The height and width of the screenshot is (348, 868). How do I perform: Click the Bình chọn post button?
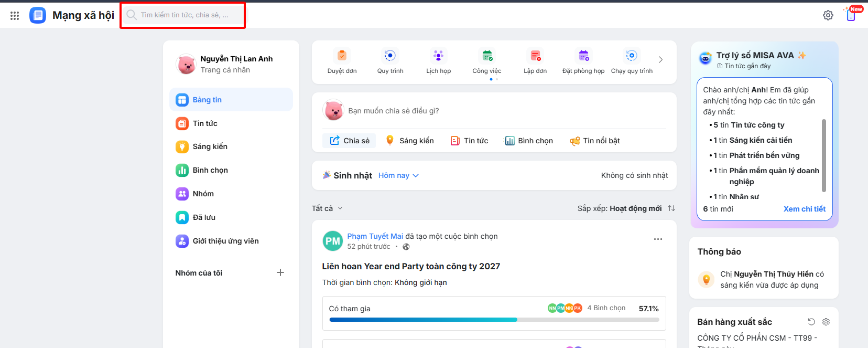pos(529,141)
